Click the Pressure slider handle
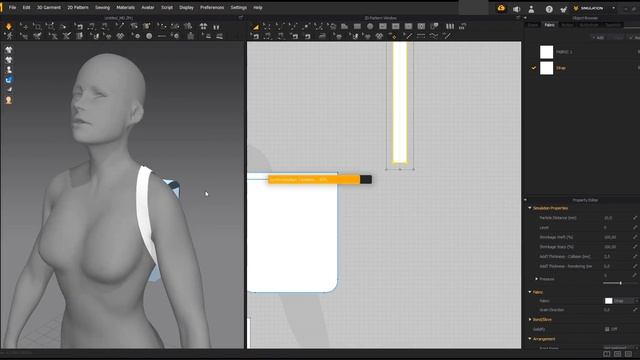The width and height of the screenshot is (640, 360). [620, 283]
